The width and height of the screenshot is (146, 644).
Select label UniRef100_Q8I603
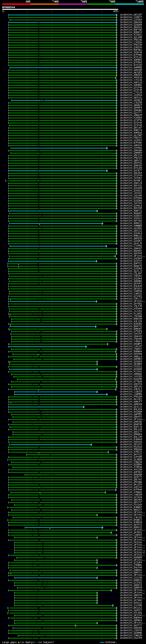(x=131, y=289)
